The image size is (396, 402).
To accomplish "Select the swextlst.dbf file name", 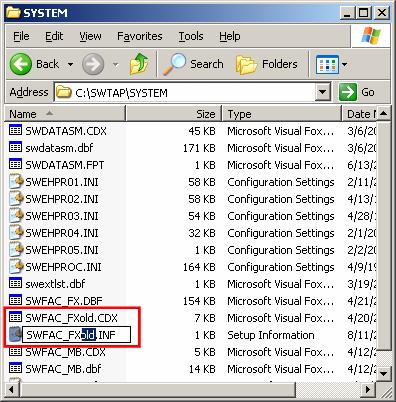I will point(55,284).
